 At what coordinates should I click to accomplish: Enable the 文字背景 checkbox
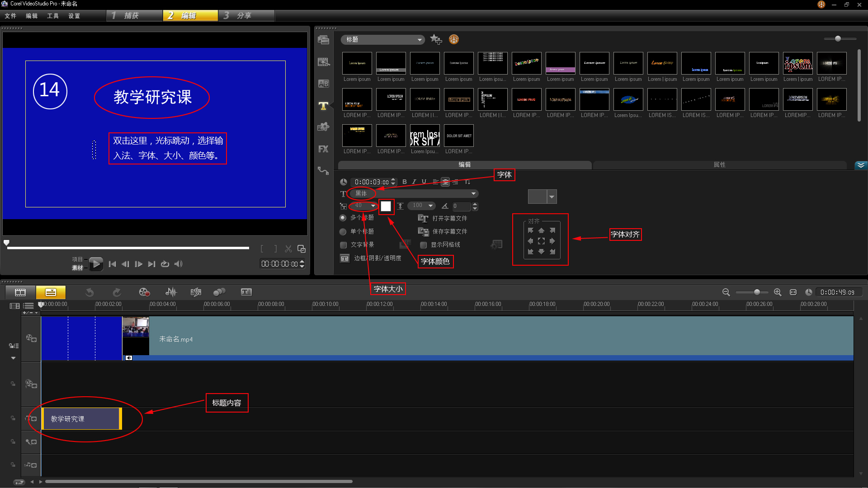click(x=344, y=245)
